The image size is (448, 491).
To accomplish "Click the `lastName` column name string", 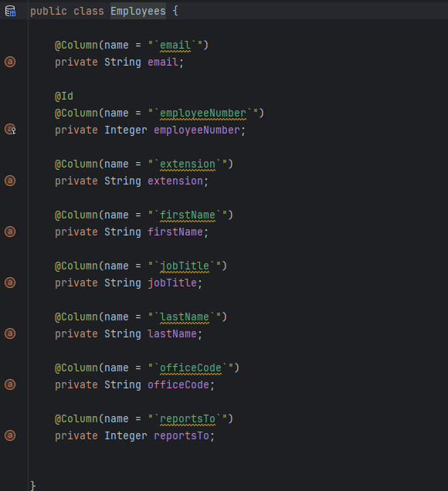I will (x=185, y=317).
